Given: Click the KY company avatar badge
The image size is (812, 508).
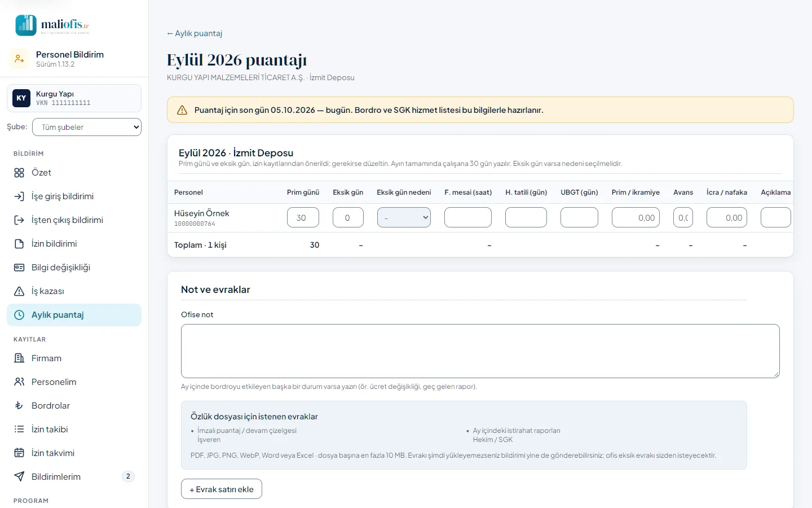Looking at the screenshot, I should click(21, 98).
